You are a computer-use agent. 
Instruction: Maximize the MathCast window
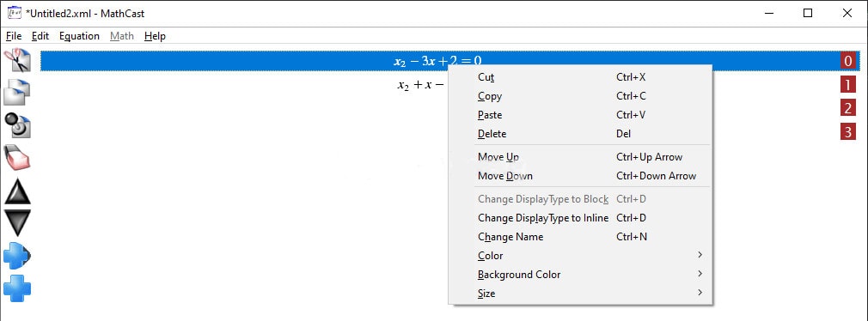pyautogui.click(x=808, y=13)
